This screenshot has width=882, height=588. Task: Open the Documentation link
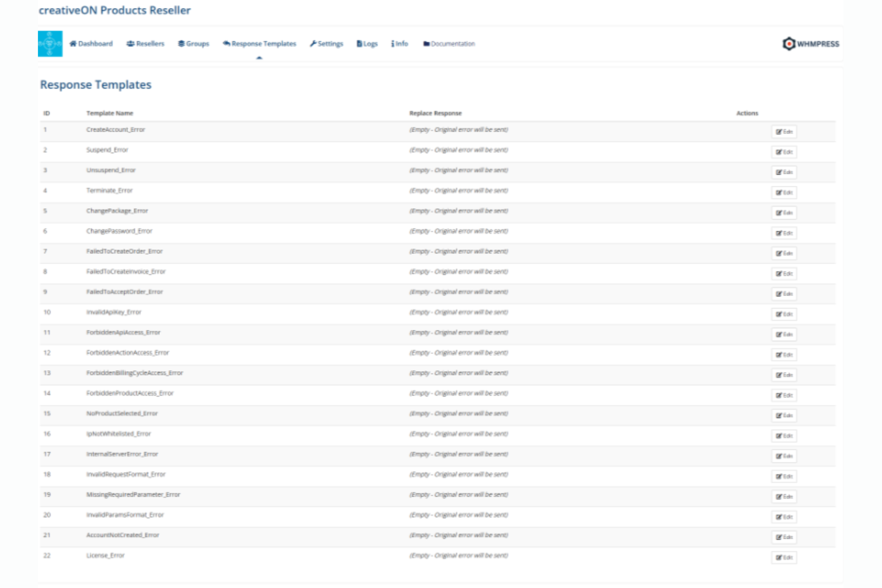click(449, 44)
